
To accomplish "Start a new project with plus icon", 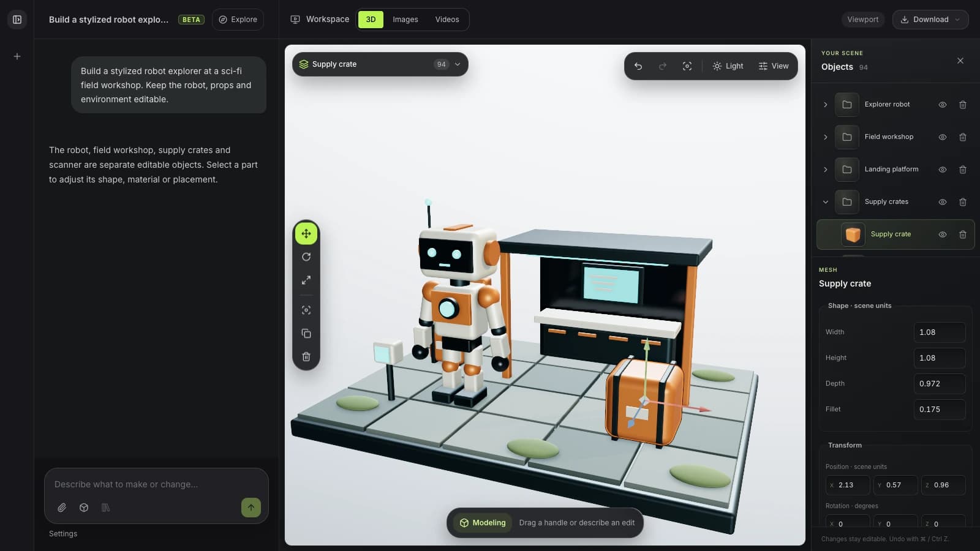I will coord(17,56).
